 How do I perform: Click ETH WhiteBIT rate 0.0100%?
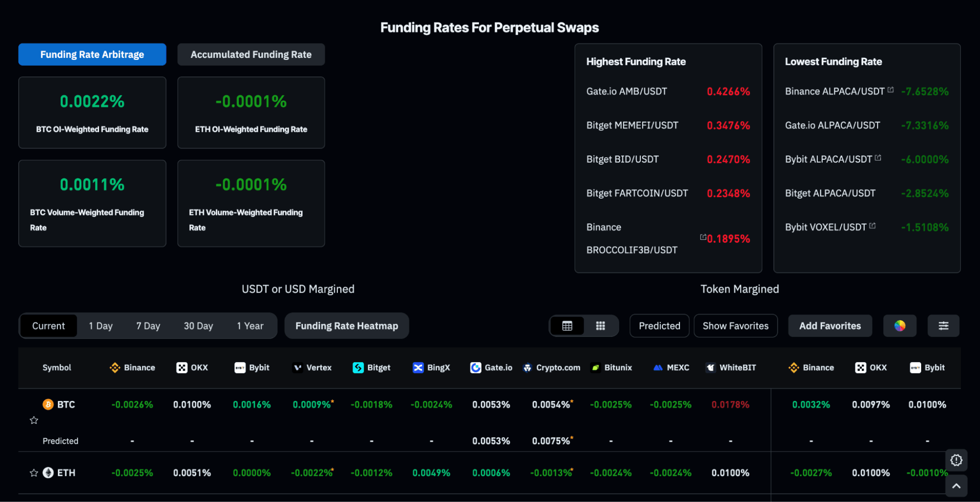[730, 473]
